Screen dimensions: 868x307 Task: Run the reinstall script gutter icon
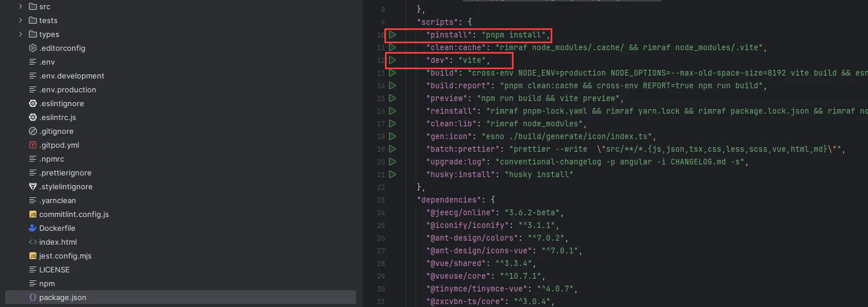click(x=392, y=111)
